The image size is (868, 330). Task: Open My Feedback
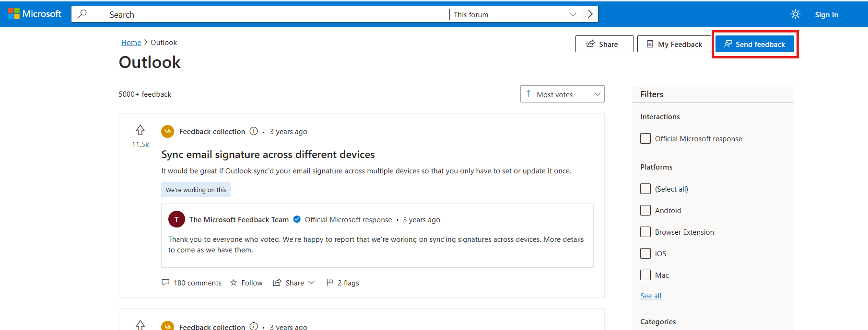pyautogui.click(x=674, y=44)
